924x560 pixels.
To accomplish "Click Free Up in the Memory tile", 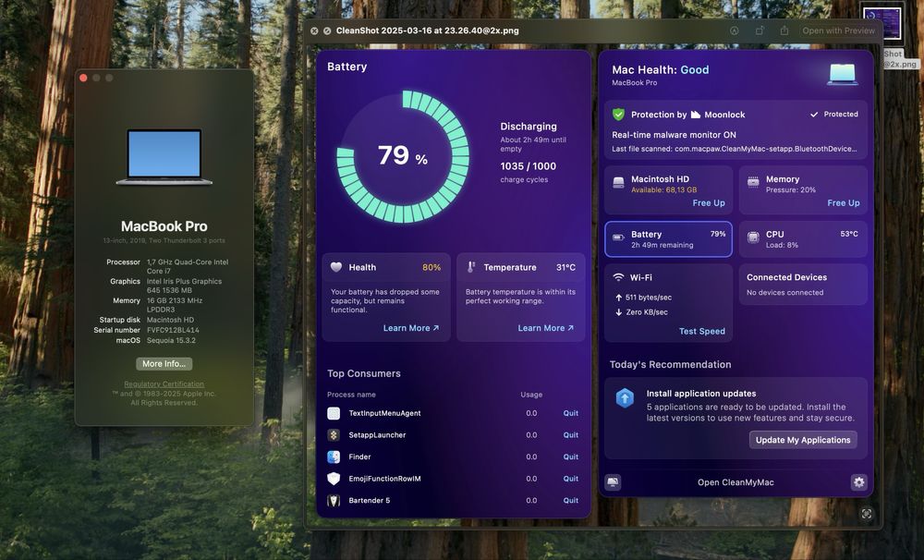I will (x=844, y=202).
